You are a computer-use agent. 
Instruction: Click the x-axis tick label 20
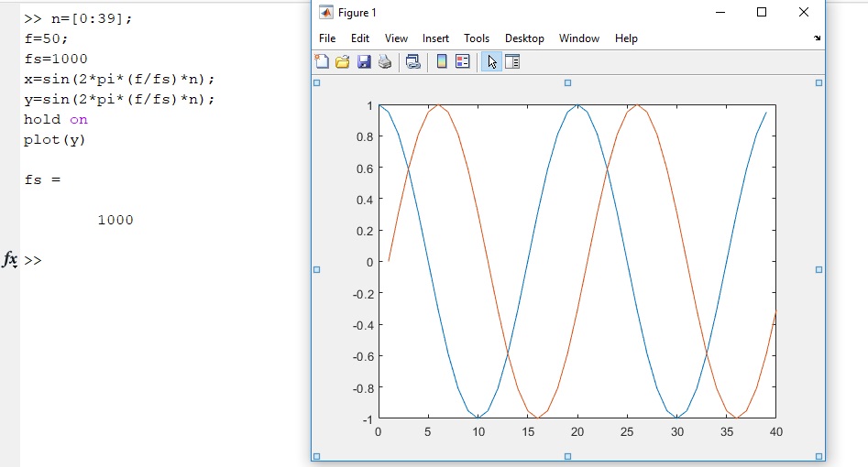(x=577, y=431)
